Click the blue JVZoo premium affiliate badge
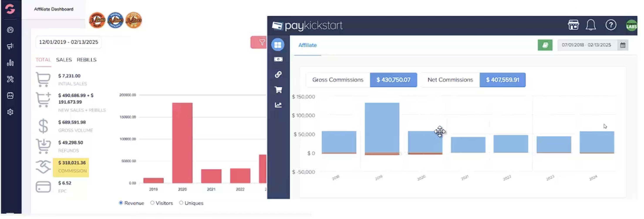Image resolution: width=644 pixels, height=219 pixels. point(115,20)
